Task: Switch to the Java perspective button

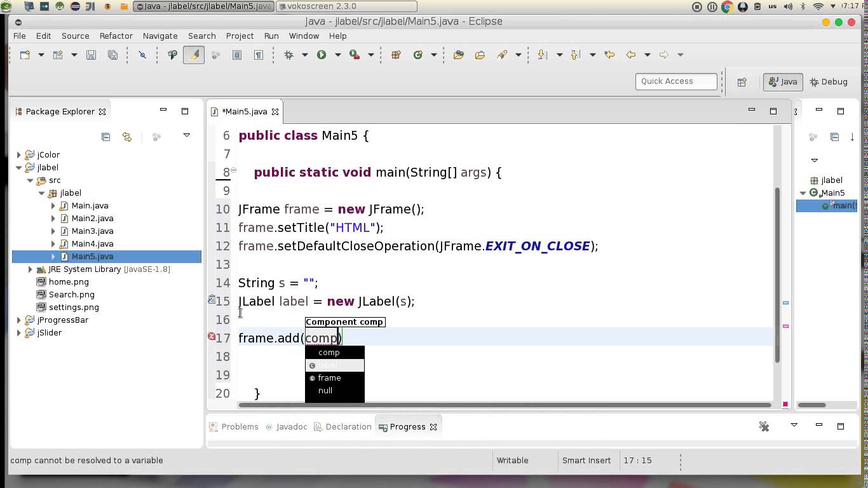Action: 782,81
